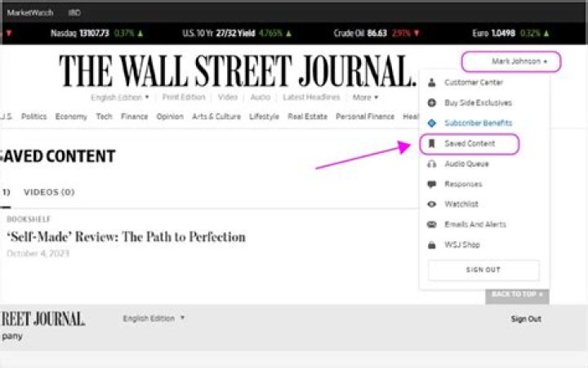Click the Back To Top button

(x=516, y=294)
